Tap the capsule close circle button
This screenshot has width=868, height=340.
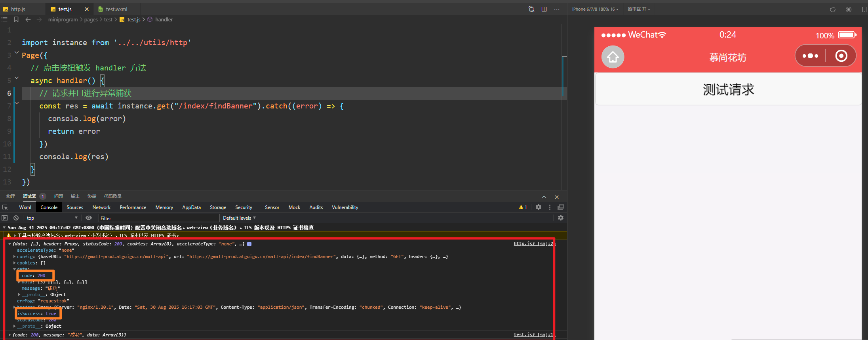click(841, 56)
